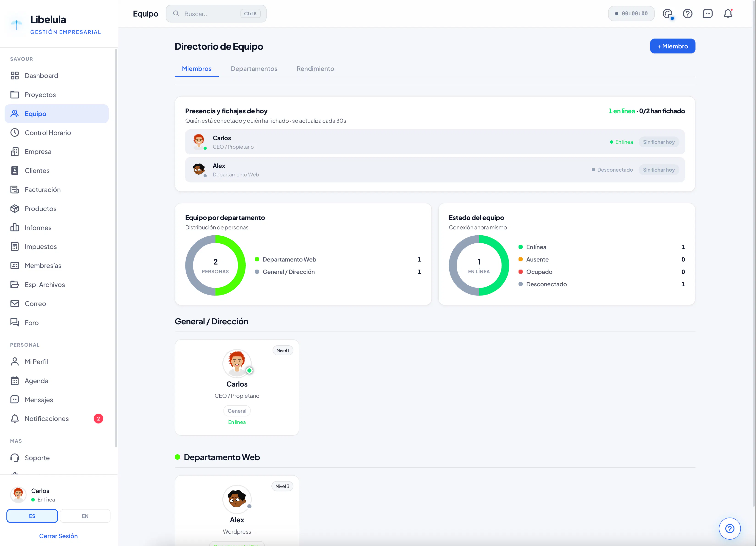Open Carlos member card avatar
The height and width of the screenshot is (546, 756).
(237, 363)
